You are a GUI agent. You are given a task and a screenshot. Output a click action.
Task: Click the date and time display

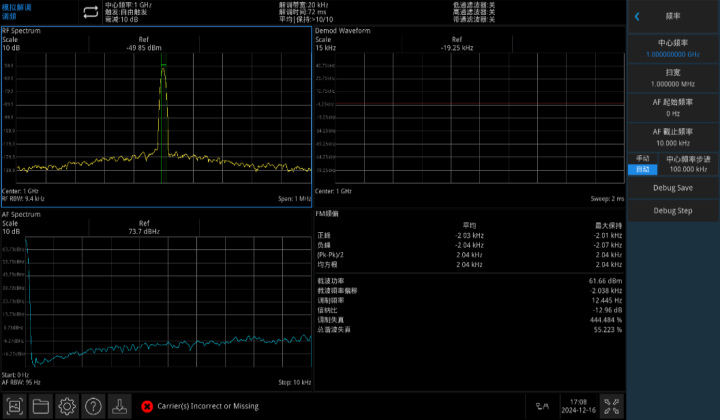[579, 406]
